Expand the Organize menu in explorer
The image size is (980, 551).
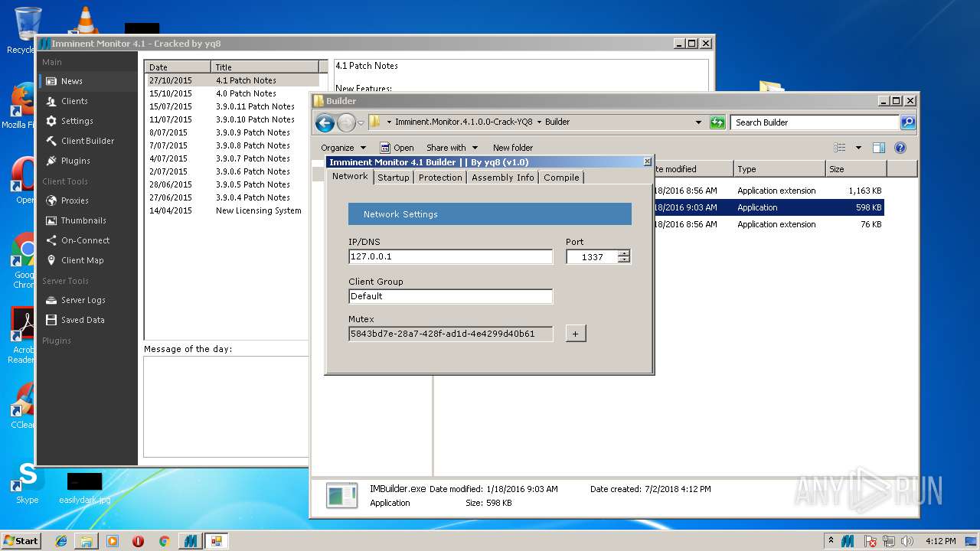pos(343,148)
